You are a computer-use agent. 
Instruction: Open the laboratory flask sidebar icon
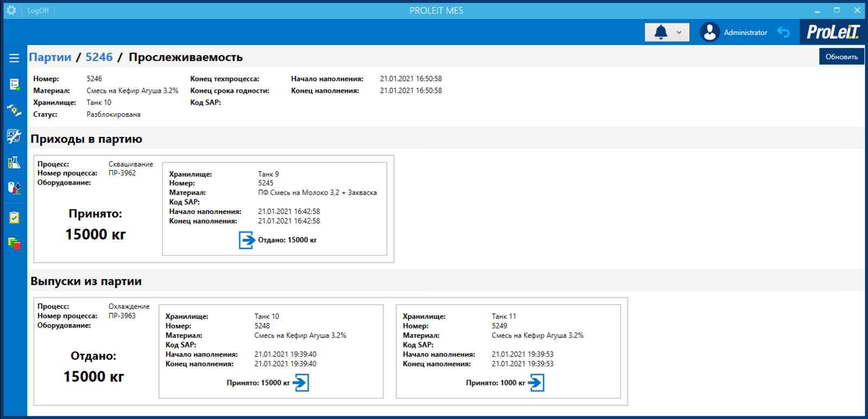[14, 162]
